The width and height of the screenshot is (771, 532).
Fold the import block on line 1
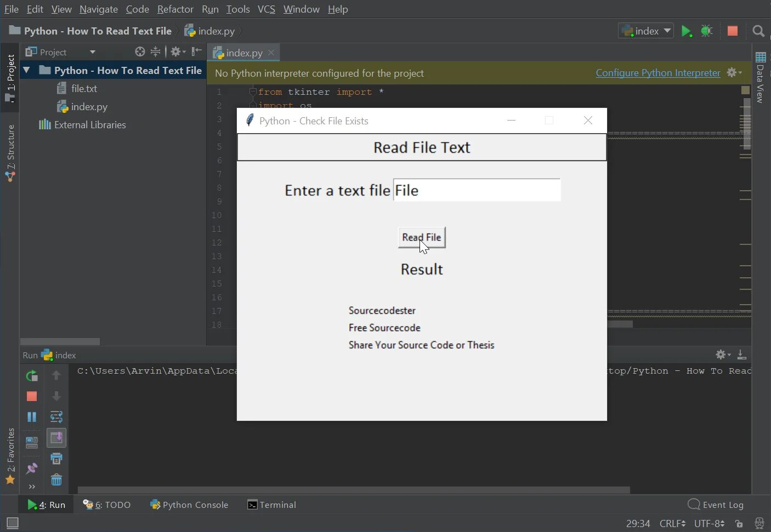tap(253, 91)
